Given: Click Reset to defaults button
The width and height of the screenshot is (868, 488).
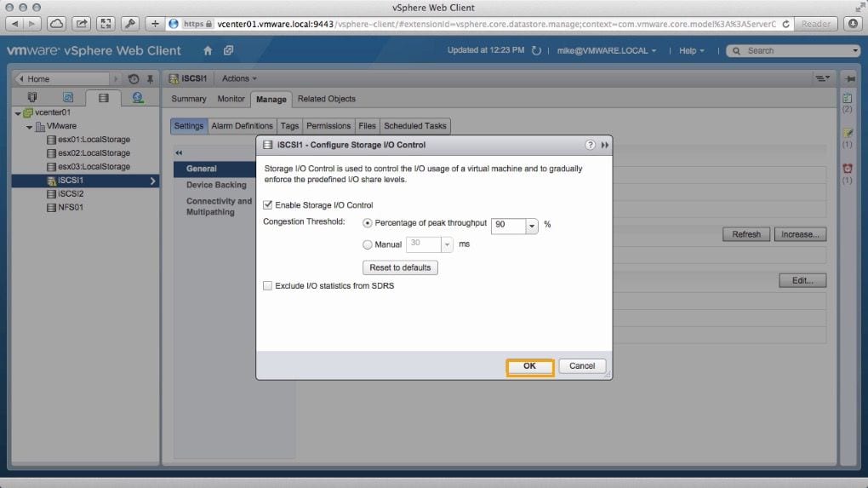Looking at the screenshot, I should click(400, 267).
